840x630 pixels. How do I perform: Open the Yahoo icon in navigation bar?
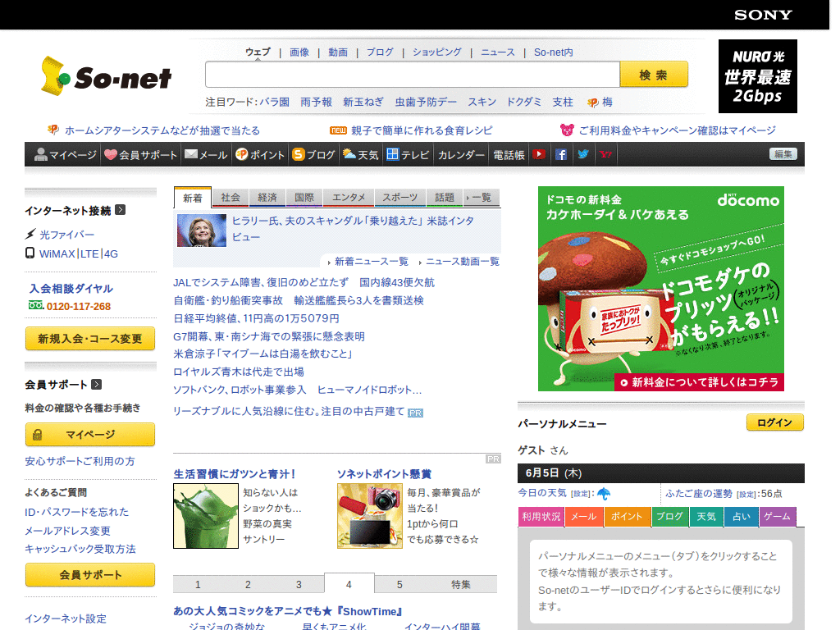pos(605,154)
